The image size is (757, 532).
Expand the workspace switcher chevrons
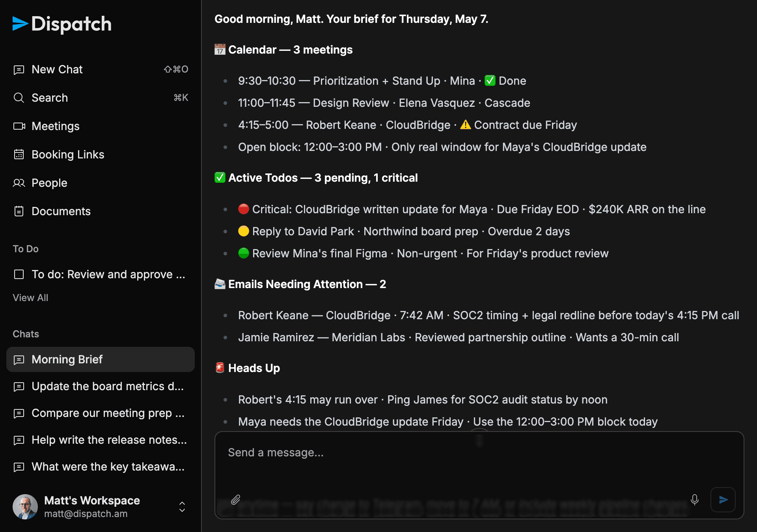[x=182, y=507]
